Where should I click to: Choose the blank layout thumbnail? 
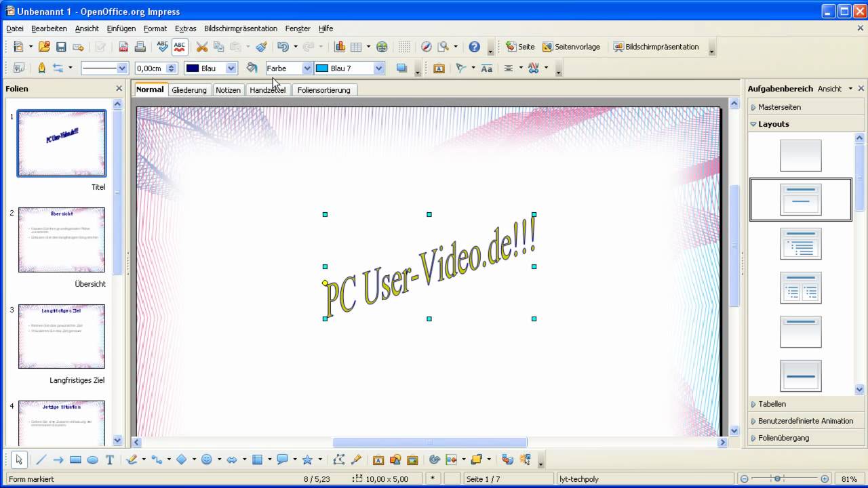[x=801, y=155]
